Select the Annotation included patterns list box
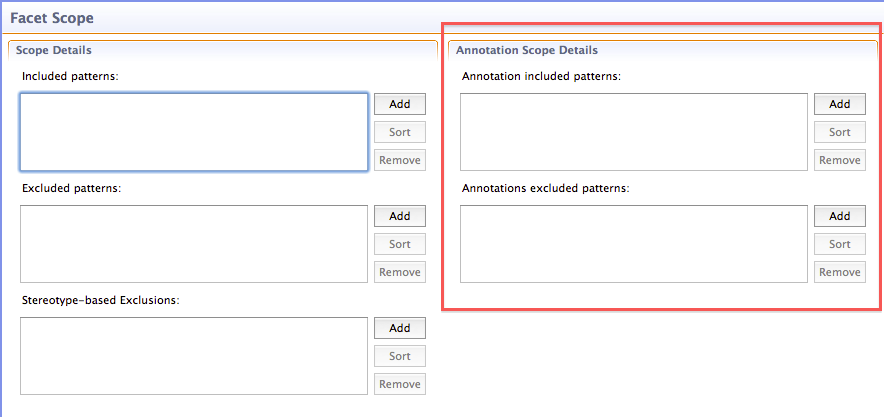This screenshot has width=884, height=417. tap(634, 132)
